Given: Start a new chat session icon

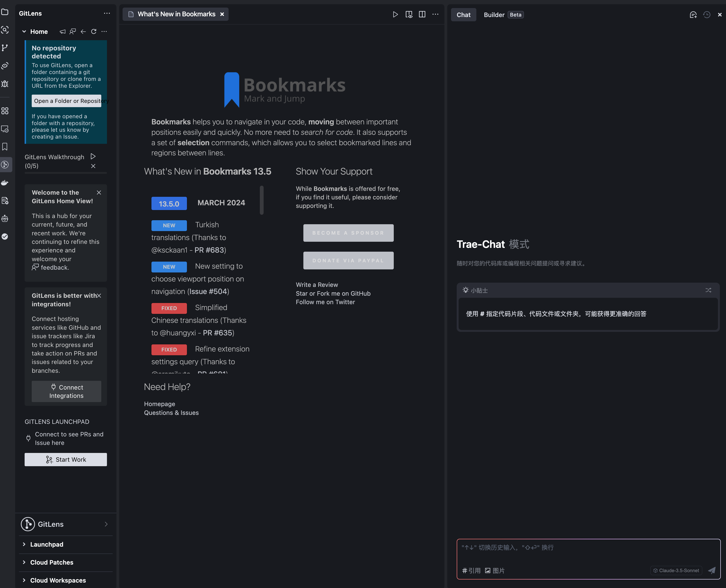Looking at the screenshot, I should pyautogui.click(x=693, y=15).
